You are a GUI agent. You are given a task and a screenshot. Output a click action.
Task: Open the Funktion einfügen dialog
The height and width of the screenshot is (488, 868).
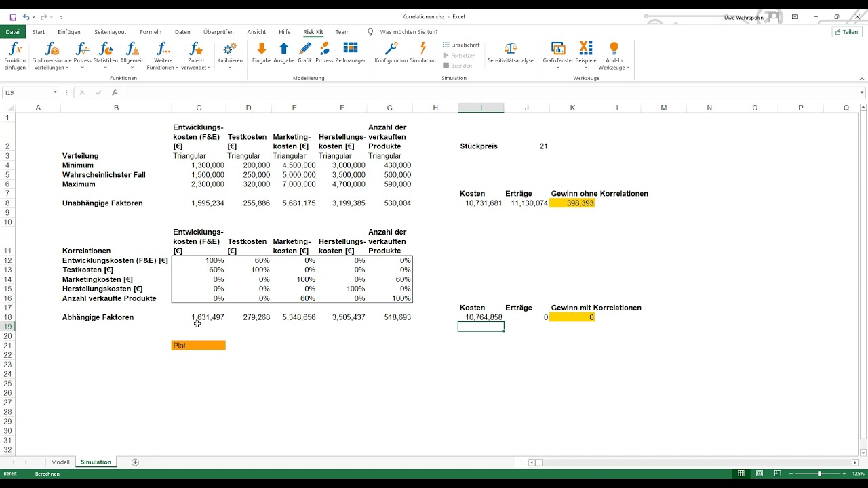click(x=15, y=56)
